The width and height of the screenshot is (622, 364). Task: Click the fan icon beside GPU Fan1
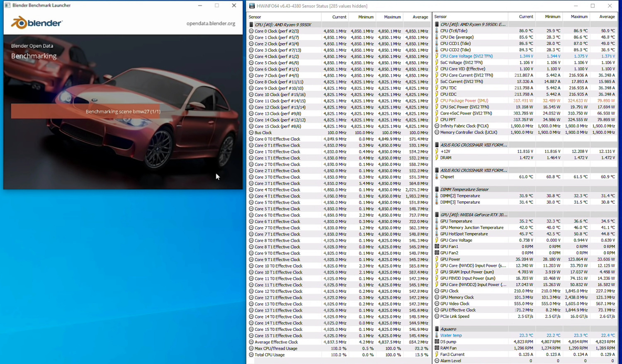(x=437, y=246)
